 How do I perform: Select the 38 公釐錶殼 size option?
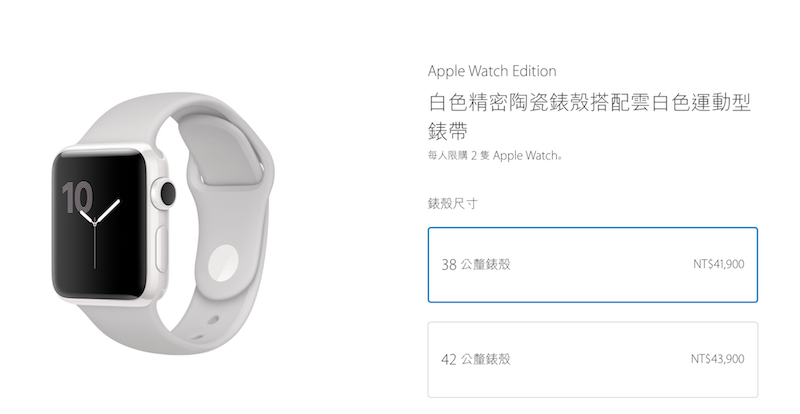(592, 265)
